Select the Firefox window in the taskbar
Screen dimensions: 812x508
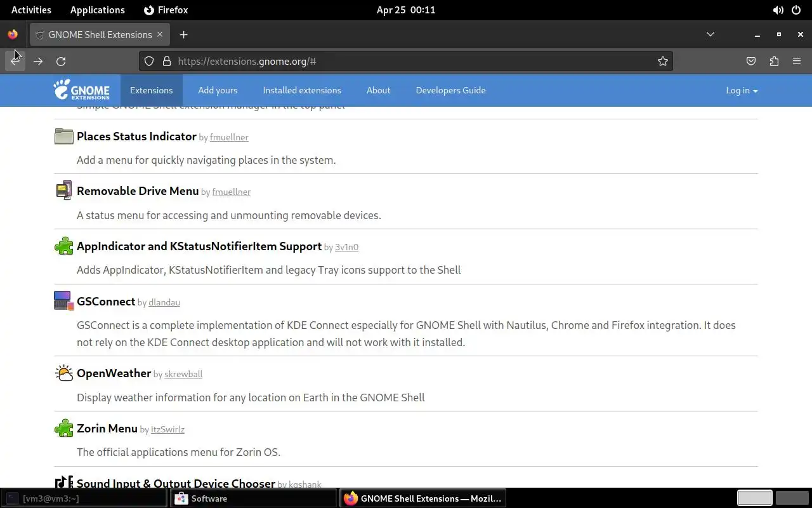pyautogui.click(x=423, y=498)
